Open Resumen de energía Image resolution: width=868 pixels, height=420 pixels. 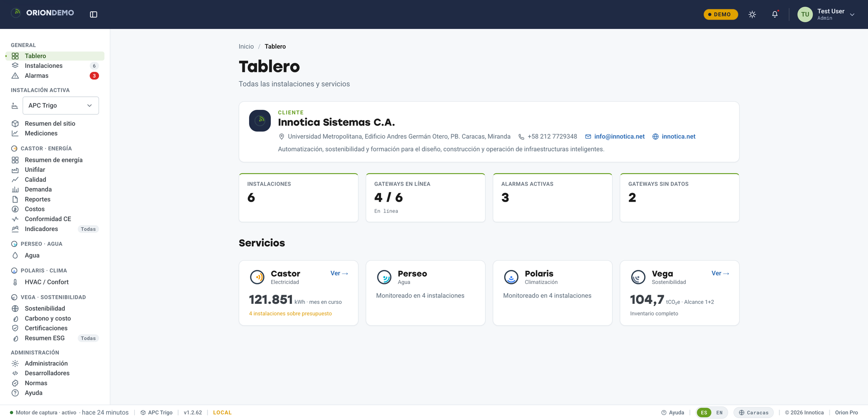55,160
